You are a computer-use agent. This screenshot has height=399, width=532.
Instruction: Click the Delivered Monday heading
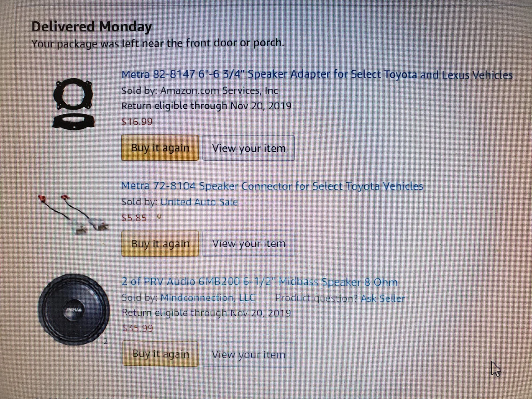(x=91, y=27)
